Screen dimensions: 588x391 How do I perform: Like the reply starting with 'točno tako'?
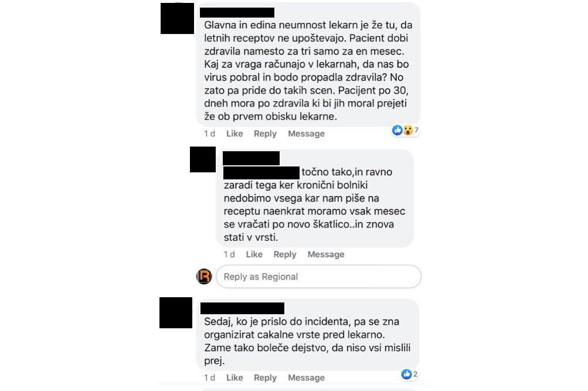click(254, 254)
